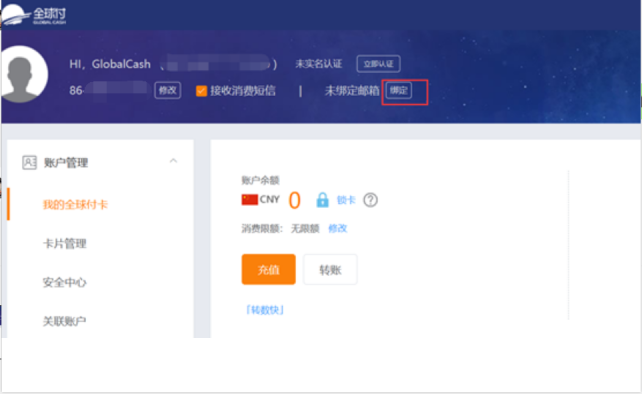642x394 pixels.
Task: Go to 安全中心 in sidebar
Action: click(65, 282)
